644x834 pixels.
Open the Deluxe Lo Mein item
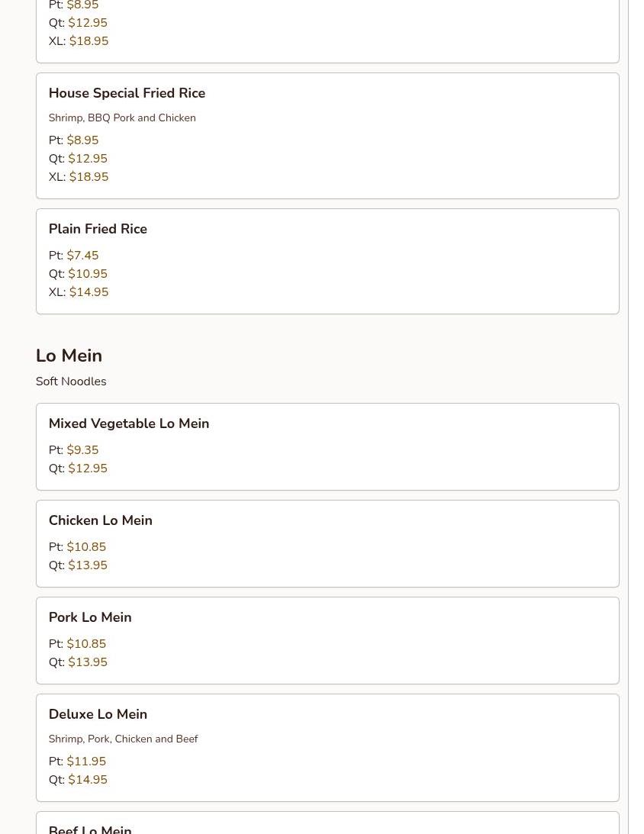click(98, 714)
